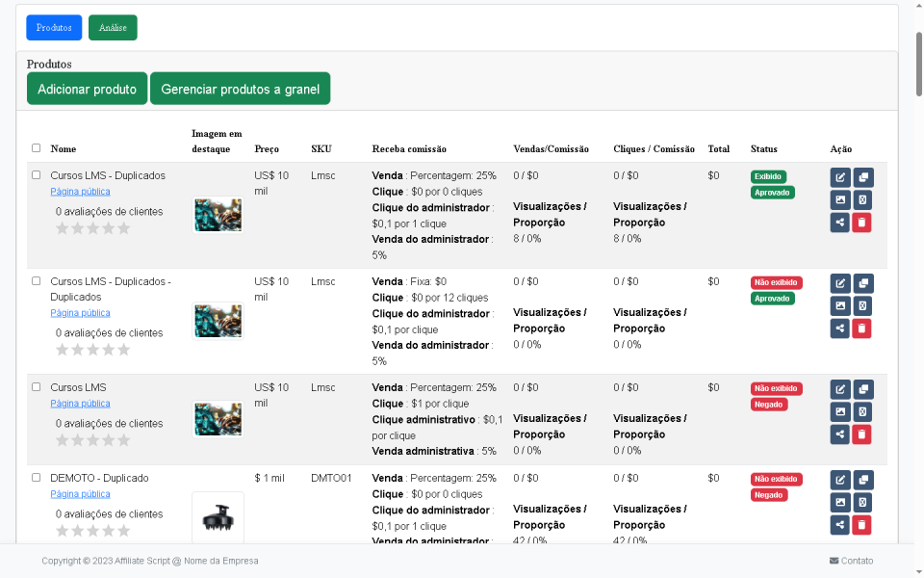Edit the Cursos LMS - Duplicados product
The width and height of the screenshot is (924, 578).
tap(840, 176)
